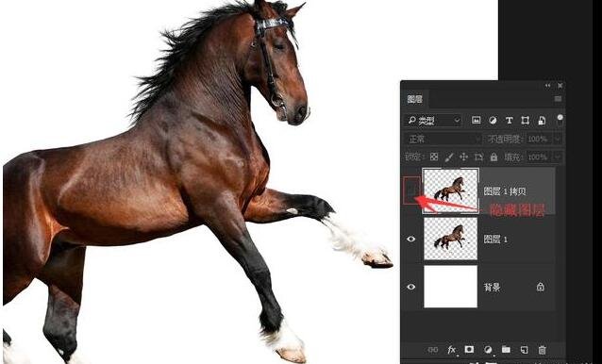Filter layers by adjustment layer icon

coord(493,121)
